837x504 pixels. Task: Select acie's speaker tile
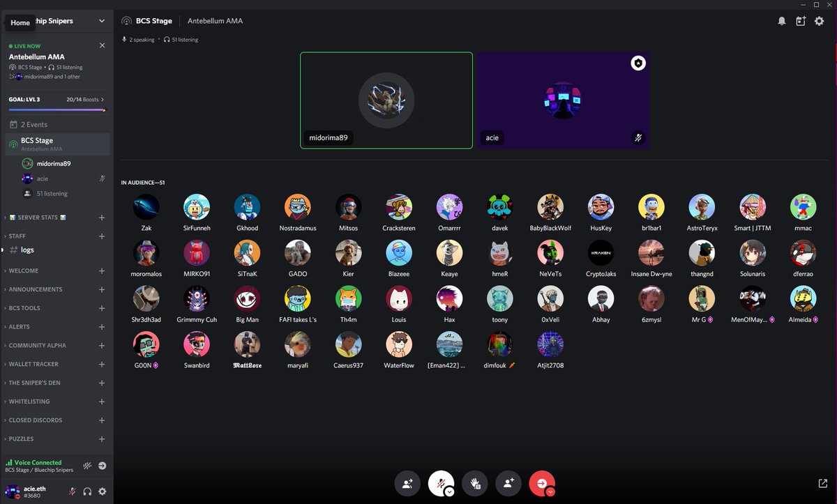563,100
